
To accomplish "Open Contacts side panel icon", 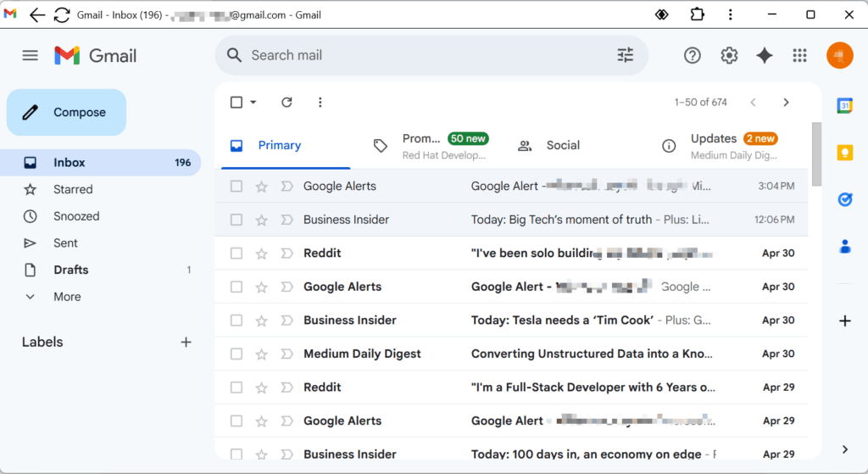I will (845, 247).
